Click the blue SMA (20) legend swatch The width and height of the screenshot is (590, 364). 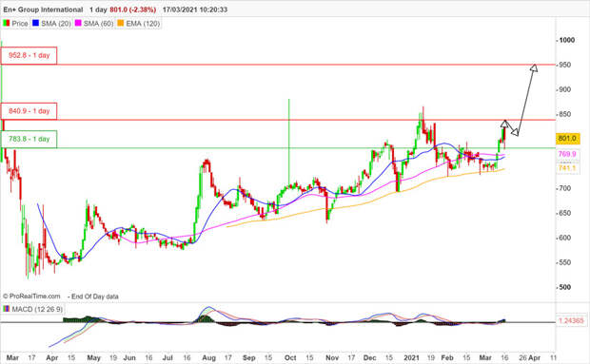[36, 24]
